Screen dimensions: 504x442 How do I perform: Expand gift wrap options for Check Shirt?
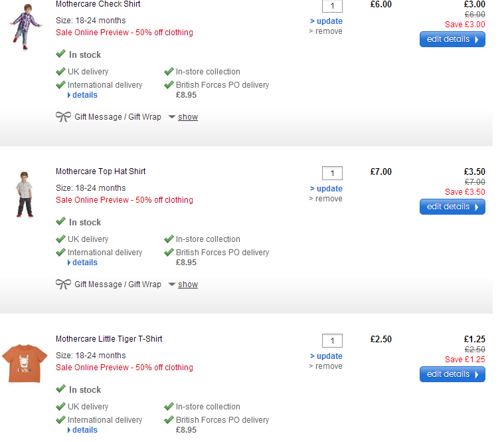[187, 117]
